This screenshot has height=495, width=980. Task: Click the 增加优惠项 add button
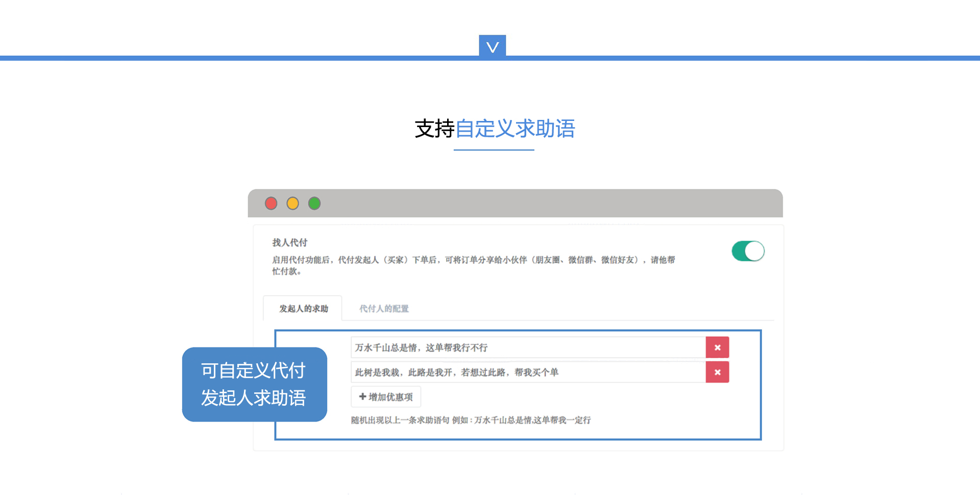click(x=386, y=397)
